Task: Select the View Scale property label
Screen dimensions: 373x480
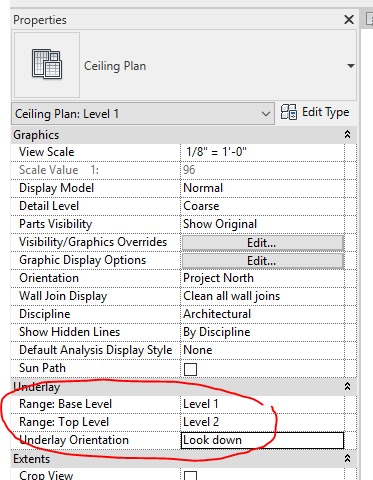Action: 47,152
